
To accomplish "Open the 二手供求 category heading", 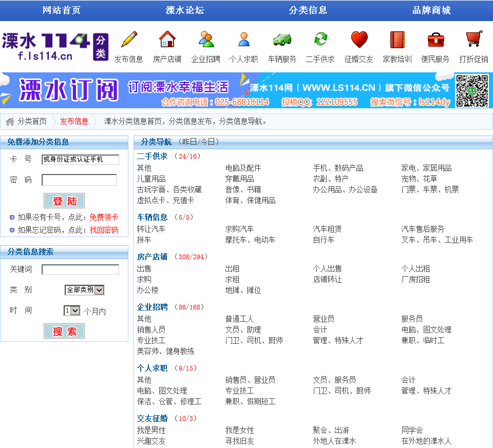I will (153, 156).
